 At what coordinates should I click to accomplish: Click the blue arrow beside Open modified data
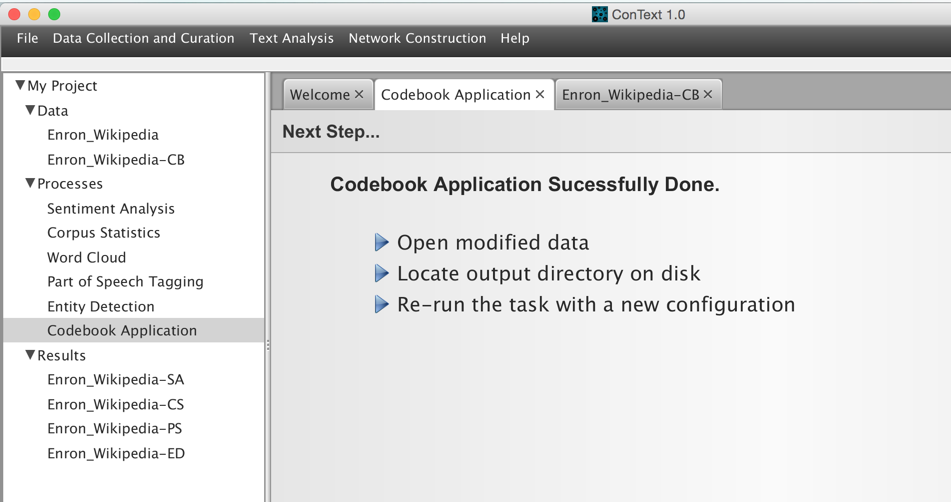pos(381,243)
